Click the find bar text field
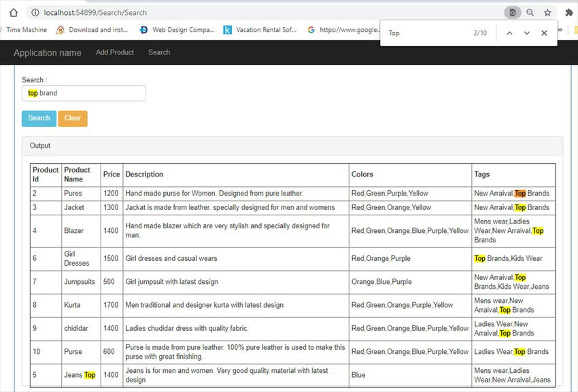 pos(425,33)
